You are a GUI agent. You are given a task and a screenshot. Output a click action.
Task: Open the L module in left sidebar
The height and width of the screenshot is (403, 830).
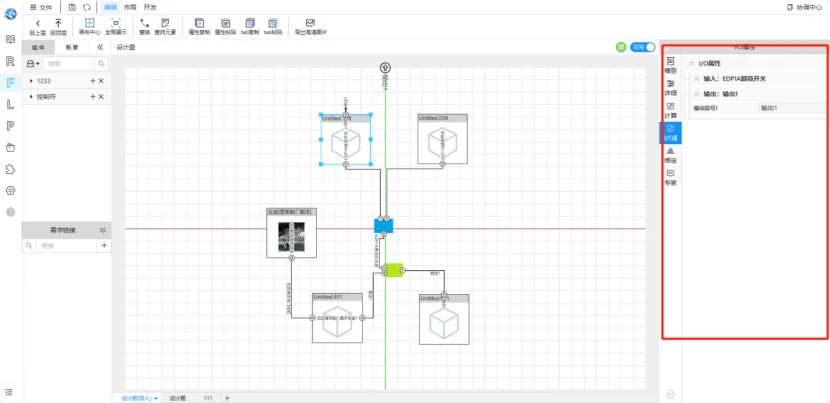(10, 104)
